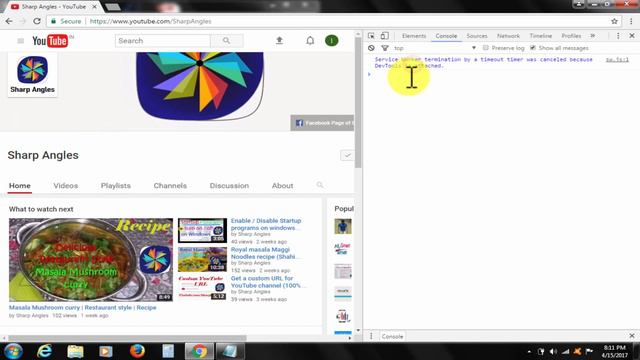
Task: Open the Facebook Page link on banner
Action: coord(322,123)
